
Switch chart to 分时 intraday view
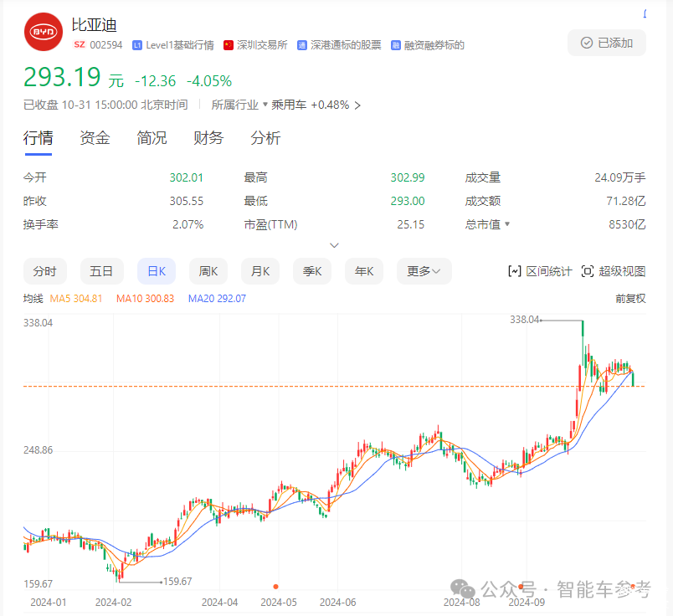[x=44, y=271]
